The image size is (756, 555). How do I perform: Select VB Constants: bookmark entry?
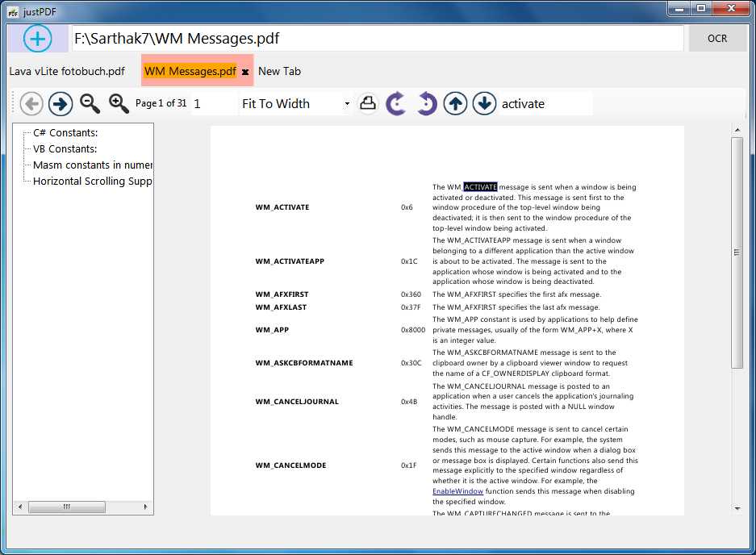coord(65,149)
